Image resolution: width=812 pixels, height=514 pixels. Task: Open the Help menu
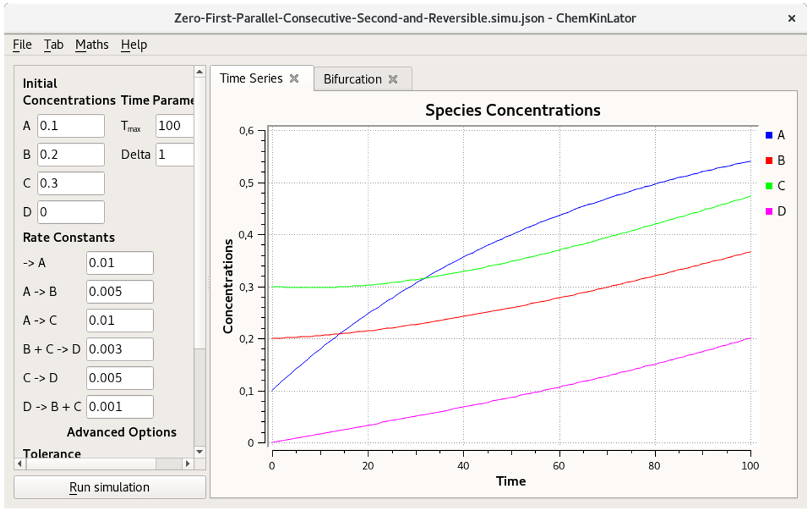[x=133, y=45]
